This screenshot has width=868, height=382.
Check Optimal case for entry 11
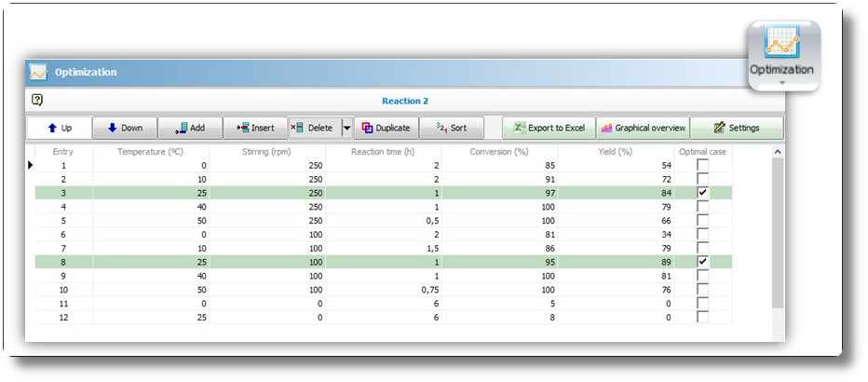point(702,303)
